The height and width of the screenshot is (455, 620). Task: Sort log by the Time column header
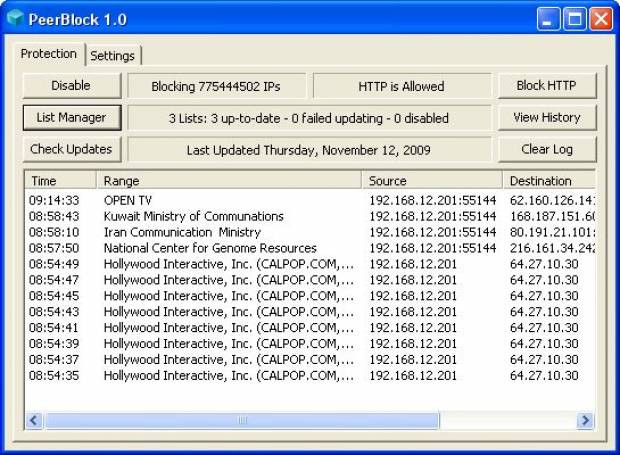tap(60, 181)
